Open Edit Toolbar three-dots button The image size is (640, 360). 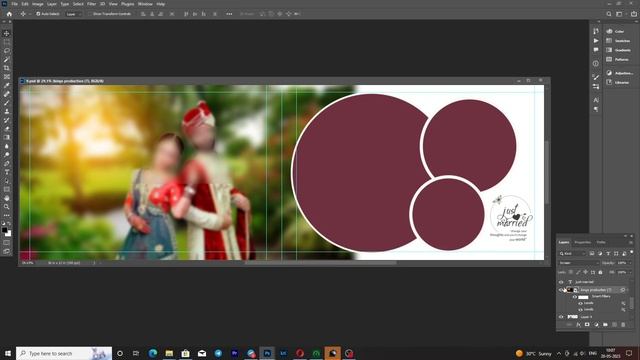pos(7,216)
